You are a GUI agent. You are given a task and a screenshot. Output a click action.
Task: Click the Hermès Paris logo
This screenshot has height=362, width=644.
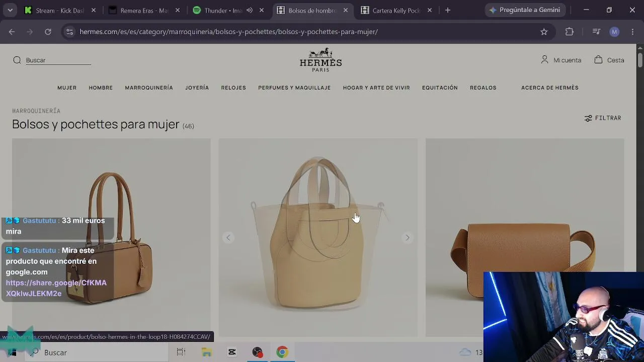[320, 60]
